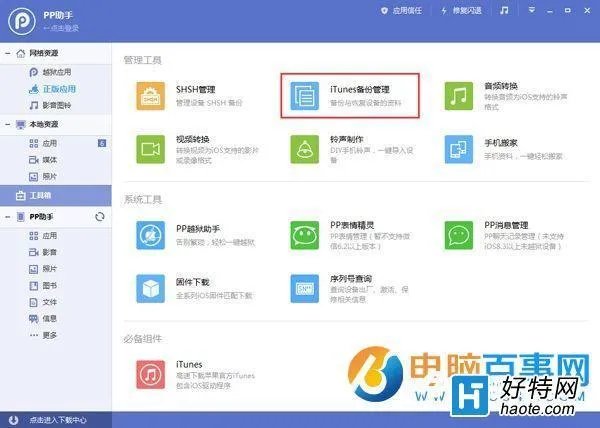
Task: Open the 手机搬家 phone transfer icon
Action: tap(458, 149)
